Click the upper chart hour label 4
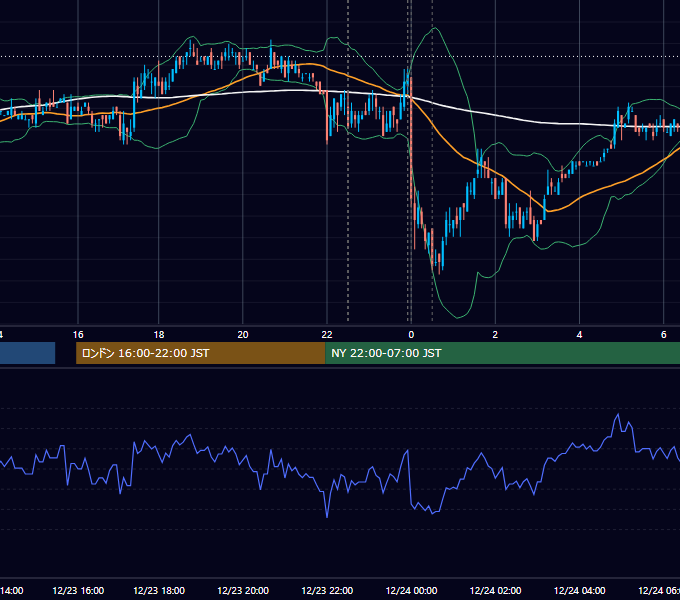This screenshot has width=680, height=600. 579,335
